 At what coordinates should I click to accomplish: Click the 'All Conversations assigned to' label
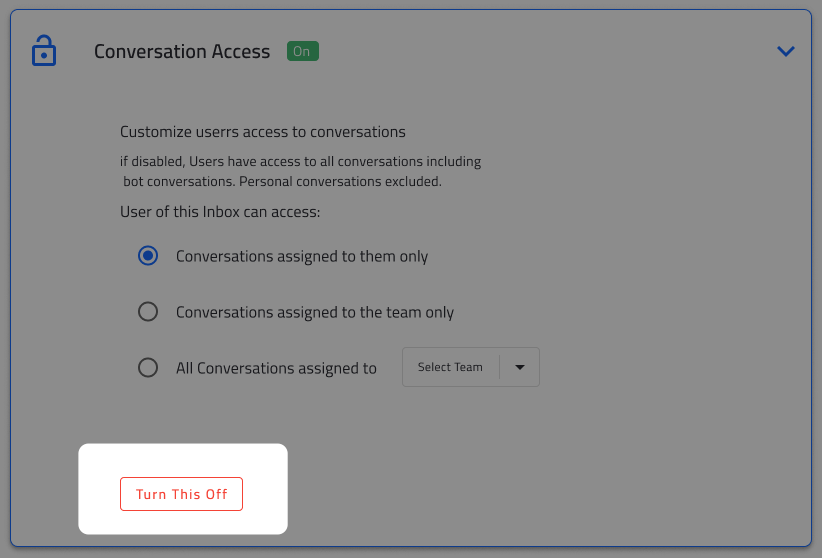276,368
